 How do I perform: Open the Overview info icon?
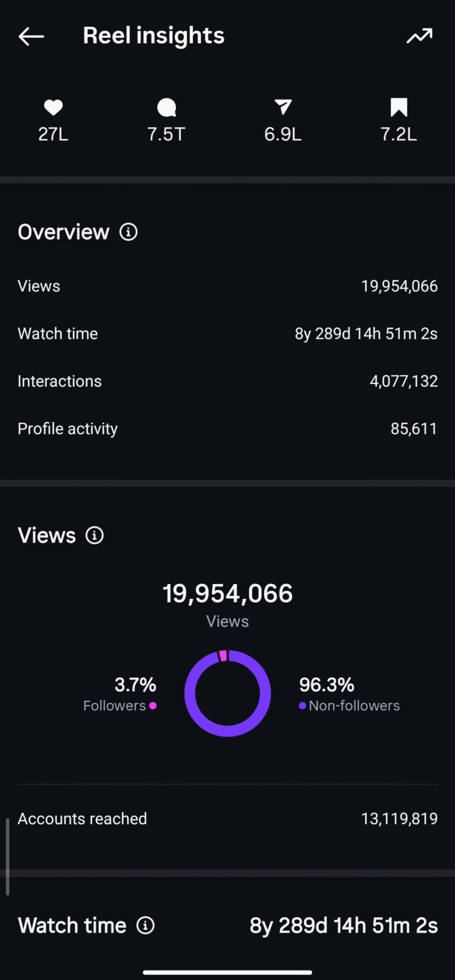pos(129,232)
